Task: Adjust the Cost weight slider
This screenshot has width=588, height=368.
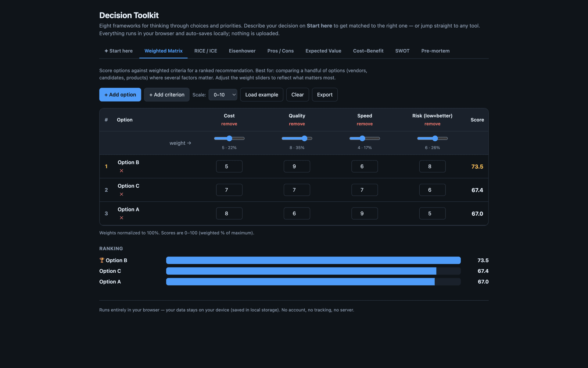Action: 229,138
